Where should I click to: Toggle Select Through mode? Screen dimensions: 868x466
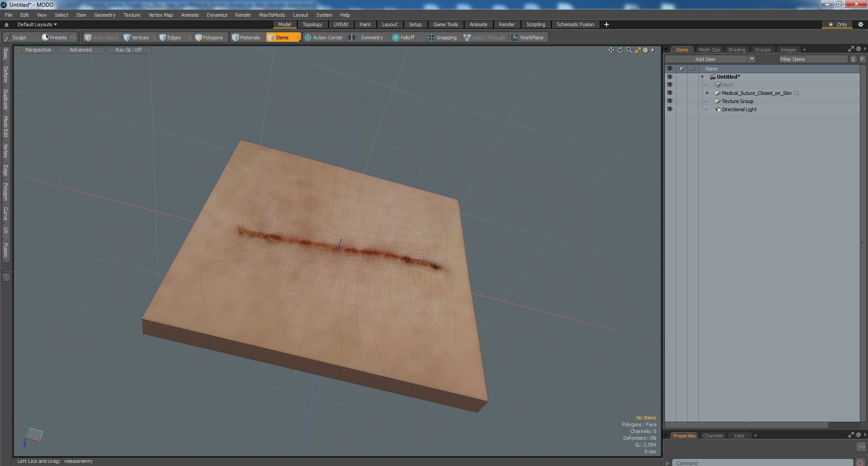(x=484, y=38)
